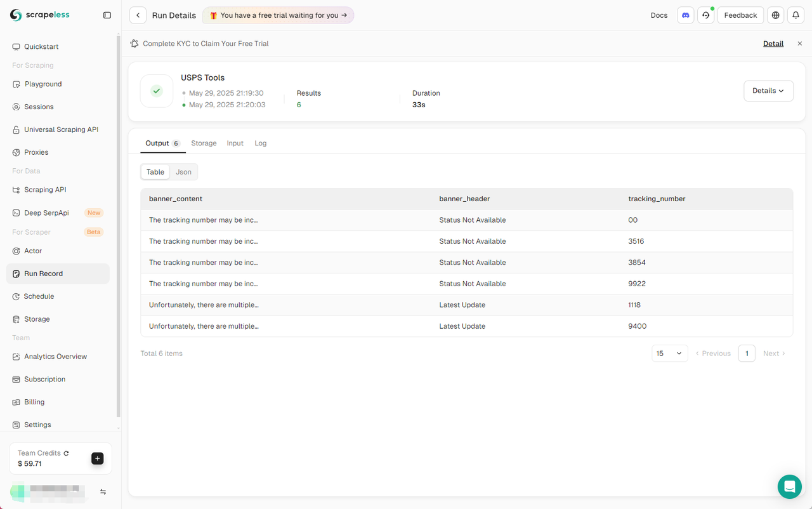Open the language globe icon

pyautogui.click(x=776, y=15)
